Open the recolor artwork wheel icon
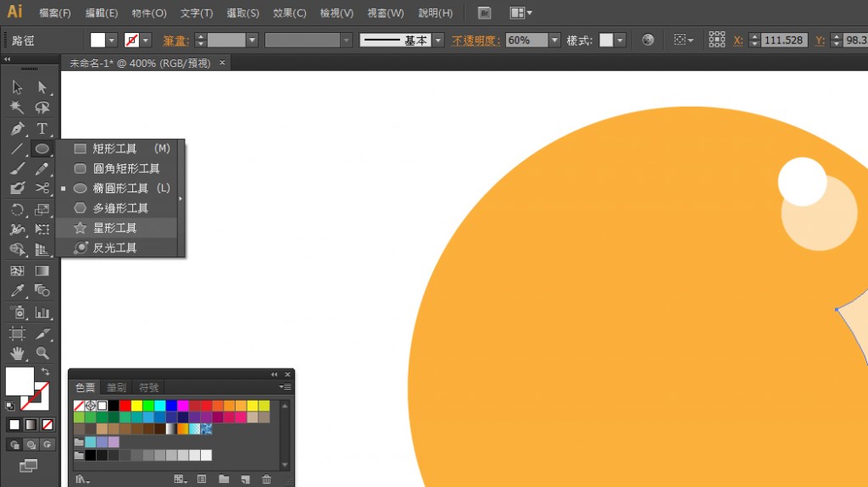 pyautogui.click(x=648, y=40)
